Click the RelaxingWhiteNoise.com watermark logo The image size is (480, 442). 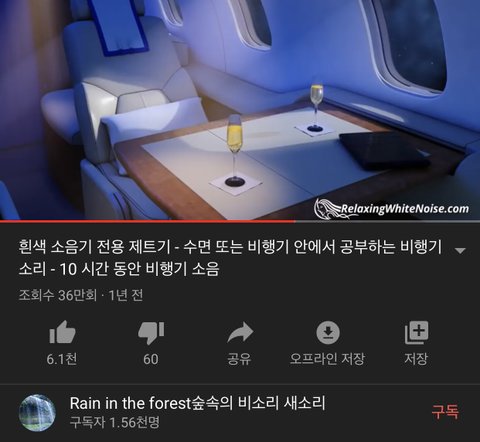click(392, 209)
